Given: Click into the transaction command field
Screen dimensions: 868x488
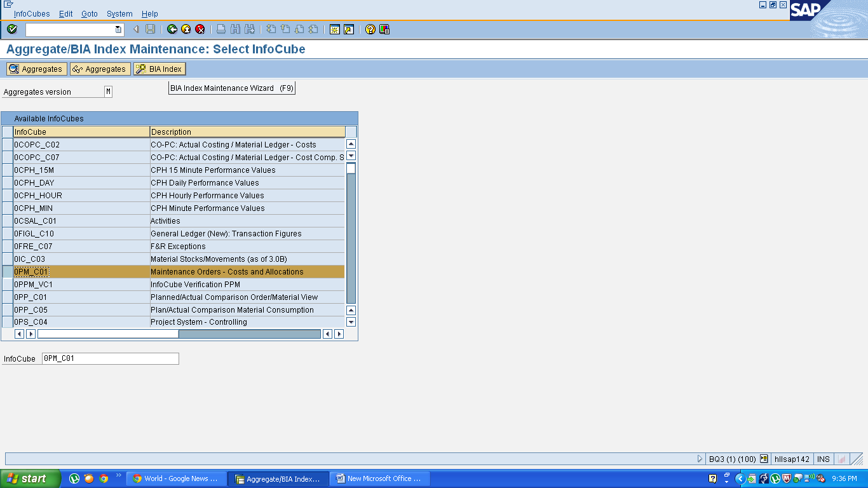Looking at the screenshot, I should [70, 29].
